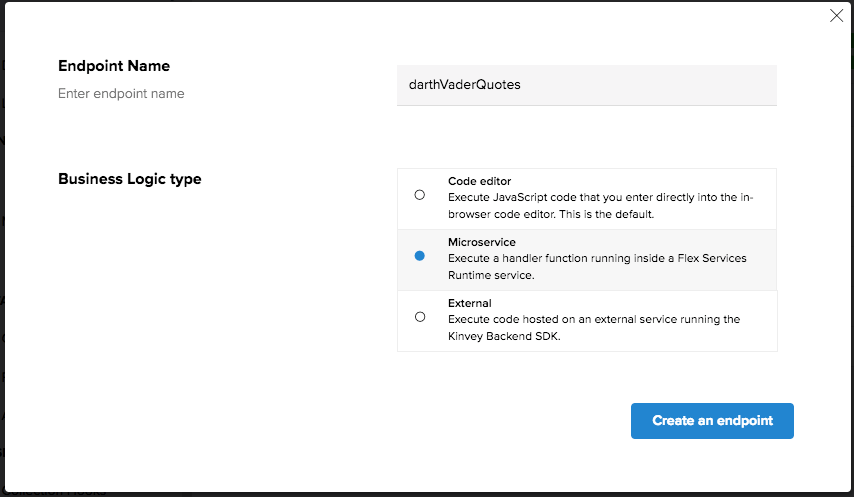This screenshot has width=854, height=497.
Task: Close the endpoint dialog with the X icon
Action: 837,15
